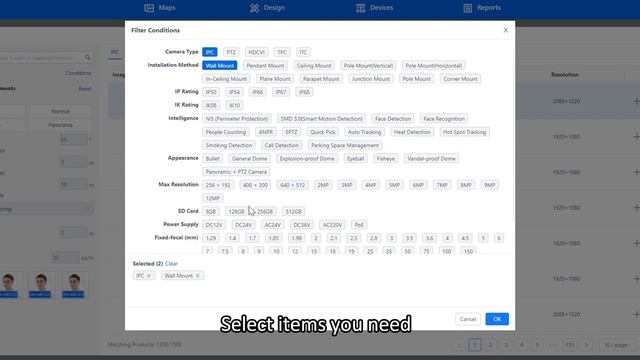The width and height of the screenshot is (640, 360).
Task: Remove Wall Mount tag from Selected list
Action: [198, 276]
